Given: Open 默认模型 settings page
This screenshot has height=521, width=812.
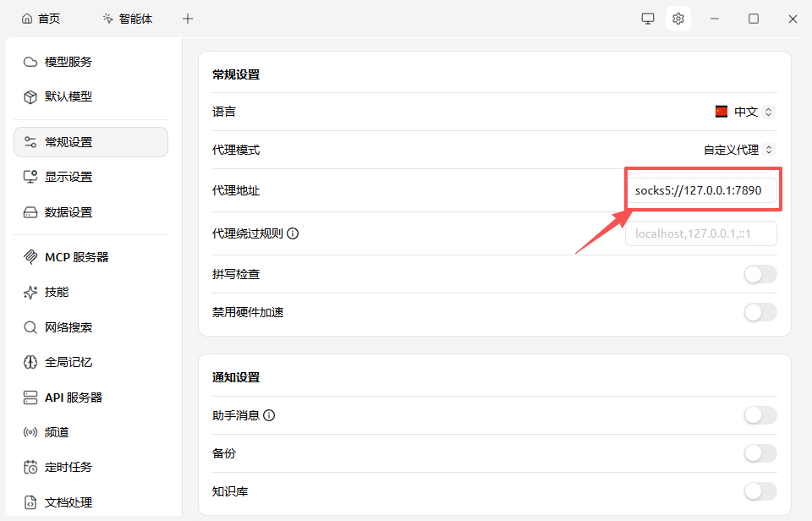Looking at the screenshot, I should [91, 97].
